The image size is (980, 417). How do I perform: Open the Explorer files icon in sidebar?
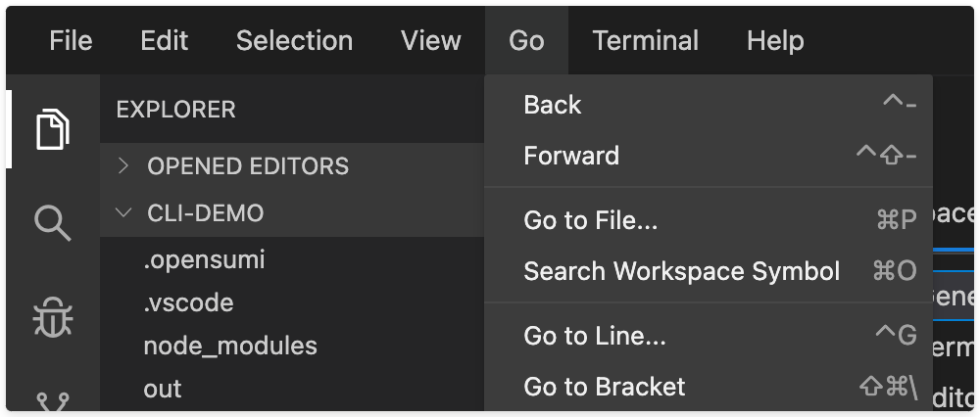click(x=53, y=128)
